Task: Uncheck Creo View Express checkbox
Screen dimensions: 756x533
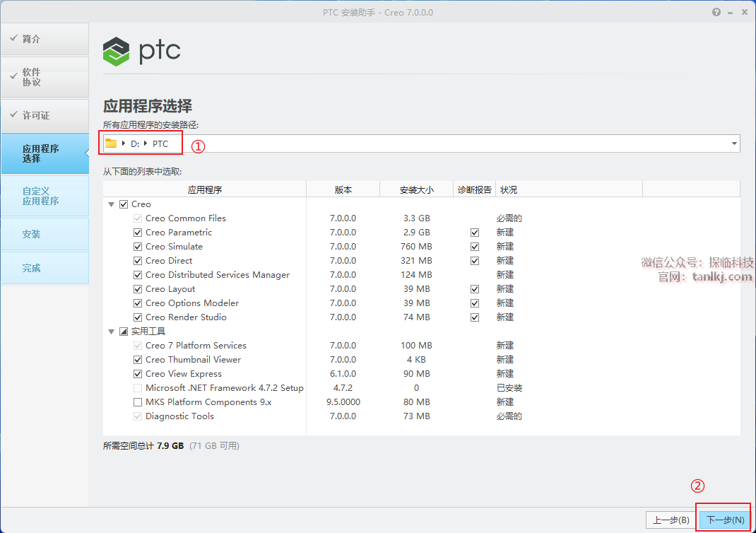Action: pos(138,374)
